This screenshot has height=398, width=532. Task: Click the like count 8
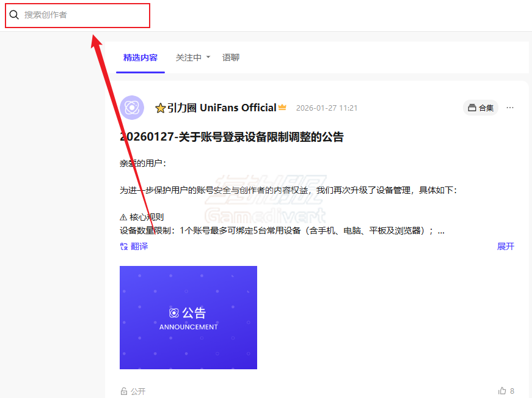point(511,390)
